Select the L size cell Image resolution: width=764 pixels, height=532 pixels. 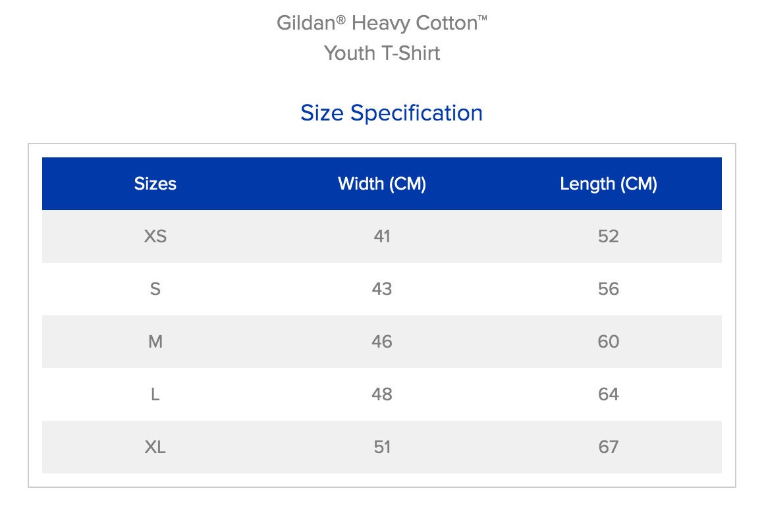coord(155,394)
